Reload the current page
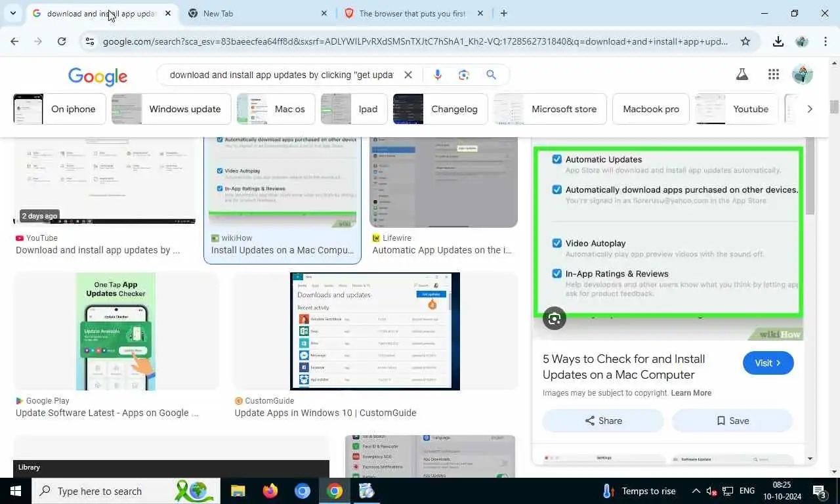Screen dimensions: 840x504 pos(62,41)
